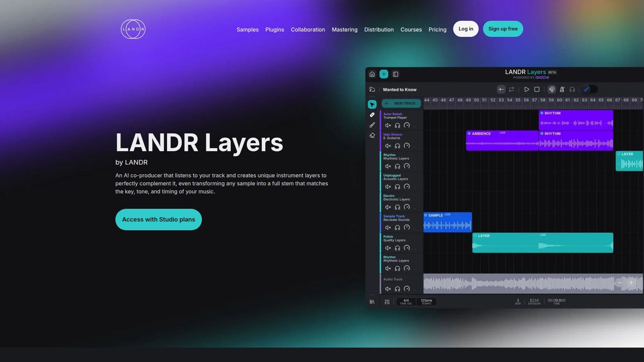This screenshot has width=644, height=362.
Task: Click the 00:00.000 time display
Action: click(x=556, y=301)
